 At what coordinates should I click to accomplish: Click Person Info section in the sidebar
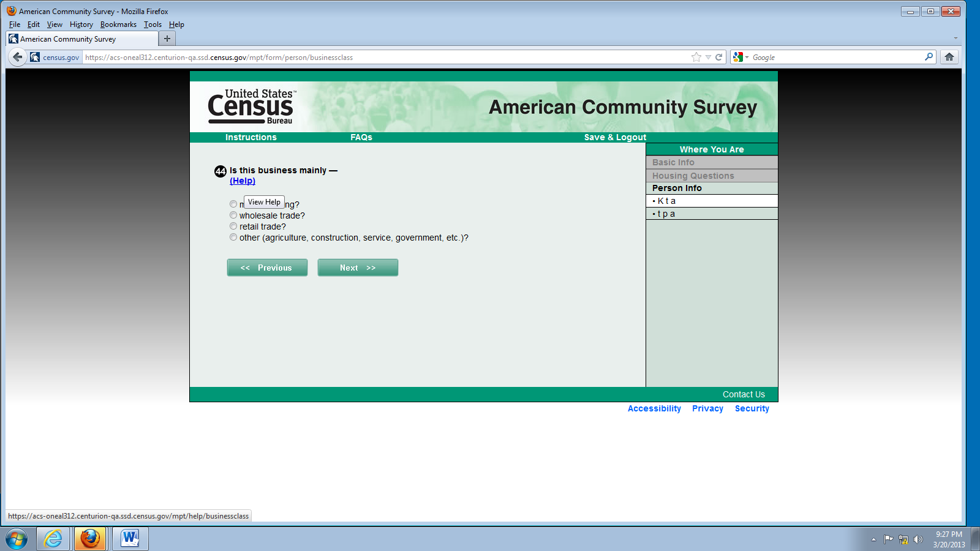click(x=712, y=188)
